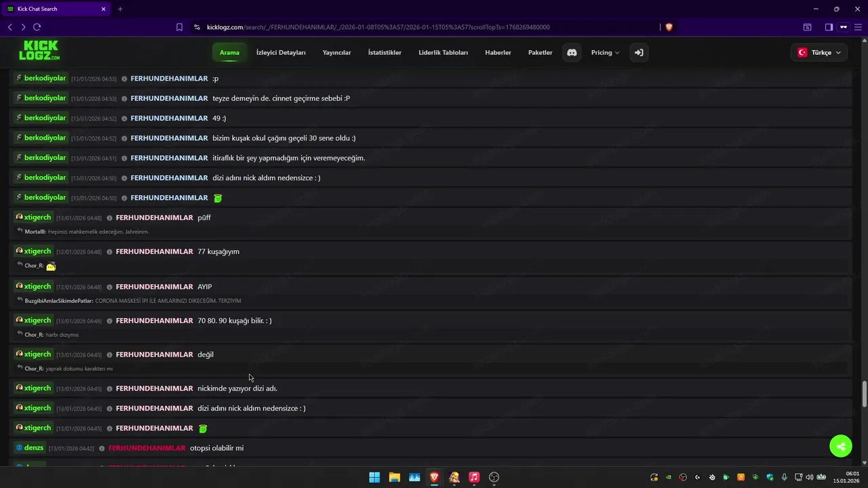Open Haberler menu item
Screen dimensions: 868x488
[x=498, y=52]
